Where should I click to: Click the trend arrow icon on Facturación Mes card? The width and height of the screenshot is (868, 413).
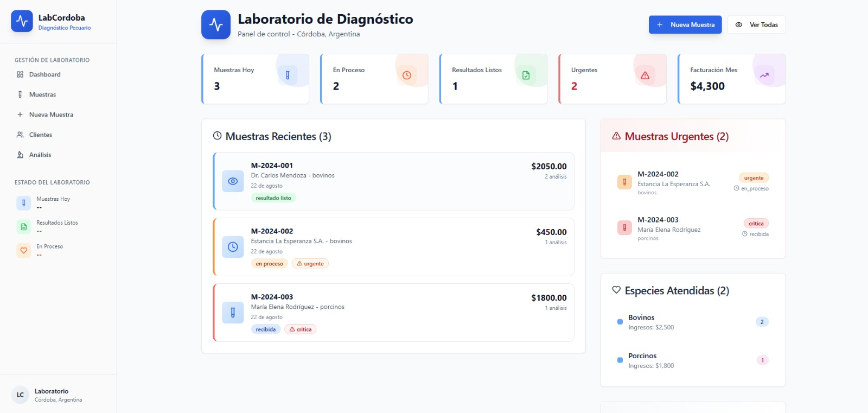(764, 75)
